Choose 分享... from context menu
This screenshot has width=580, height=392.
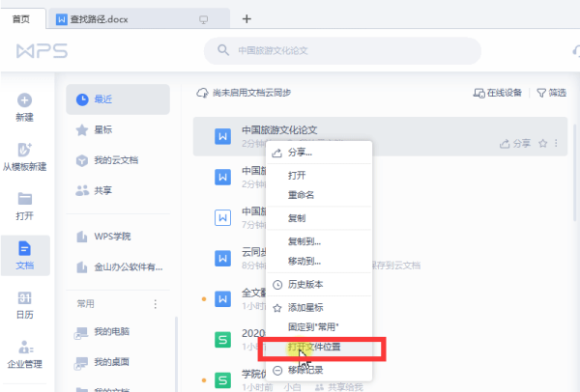tap(319, 153)
